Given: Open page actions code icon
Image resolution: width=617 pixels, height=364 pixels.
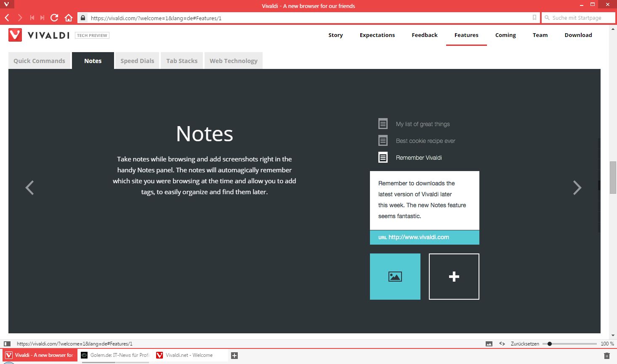Looking at the screenshot, I should pyautogui.click(x=502, y=343).
